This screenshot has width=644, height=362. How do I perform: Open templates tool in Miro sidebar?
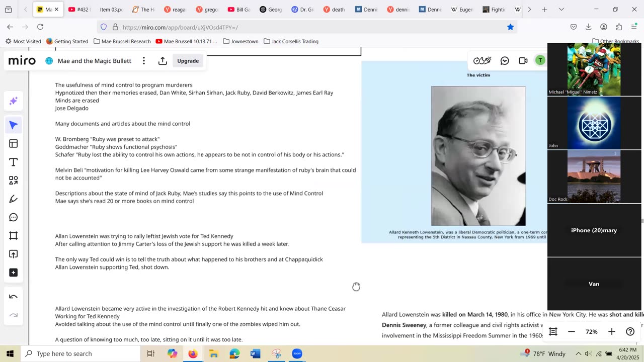[x=14, y=144]
